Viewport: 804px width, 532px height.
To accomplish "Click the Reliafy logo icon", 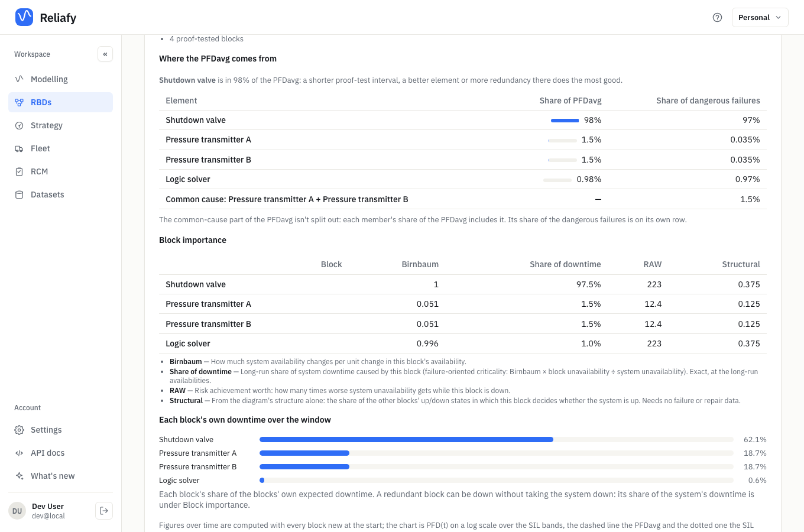I will click(x=24, y=17).
